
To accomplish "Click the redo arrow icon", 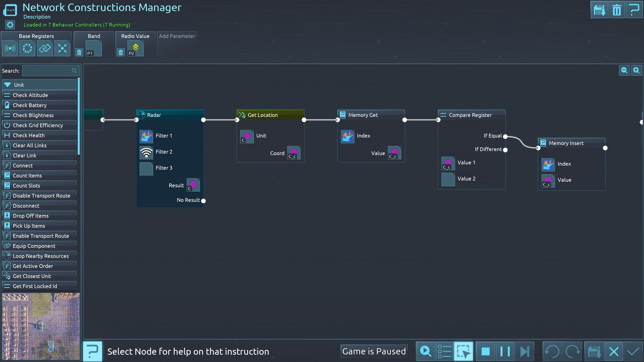I will [573, 351].
